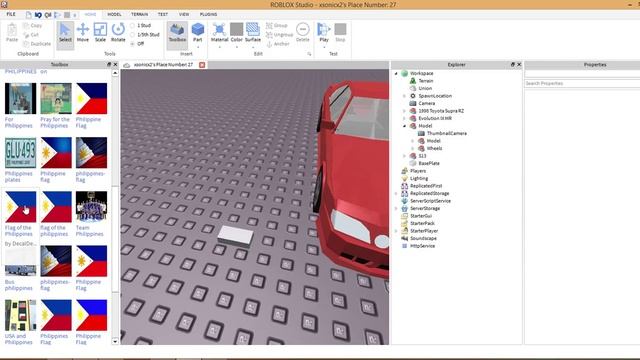This screenshot has width=640, height=360.
Task: Click the New file icon in quick access bar
Action: [28, 15]
